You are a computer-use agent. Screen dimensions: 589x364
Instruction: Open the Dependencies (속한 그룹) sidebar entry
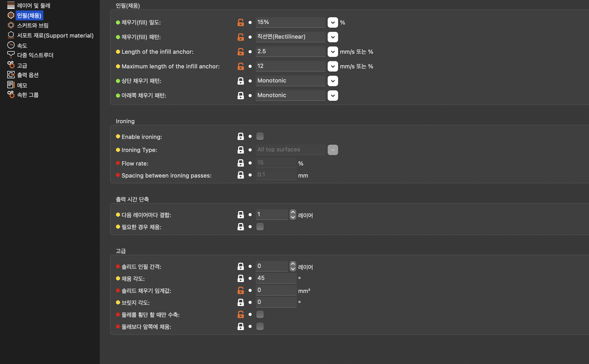click(x=28, y=95)
